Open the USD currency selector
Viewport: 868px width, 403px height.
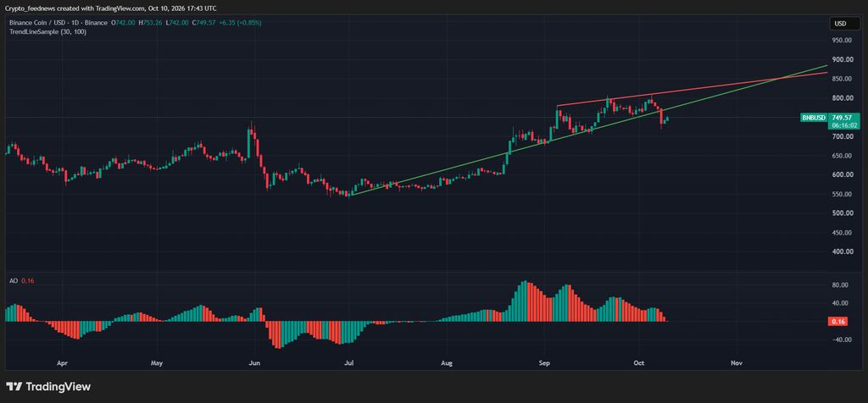coord(845,24)
